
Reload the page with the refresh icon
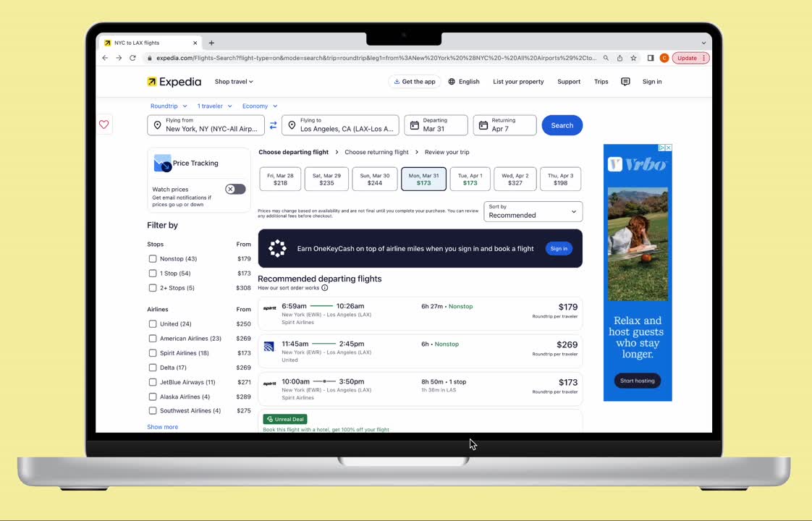pos(132,58)
